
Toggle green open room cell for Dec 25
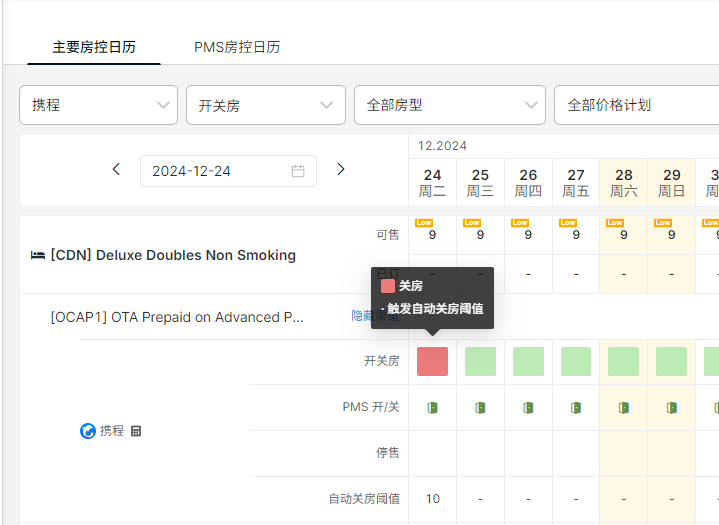tap(480, 361)
